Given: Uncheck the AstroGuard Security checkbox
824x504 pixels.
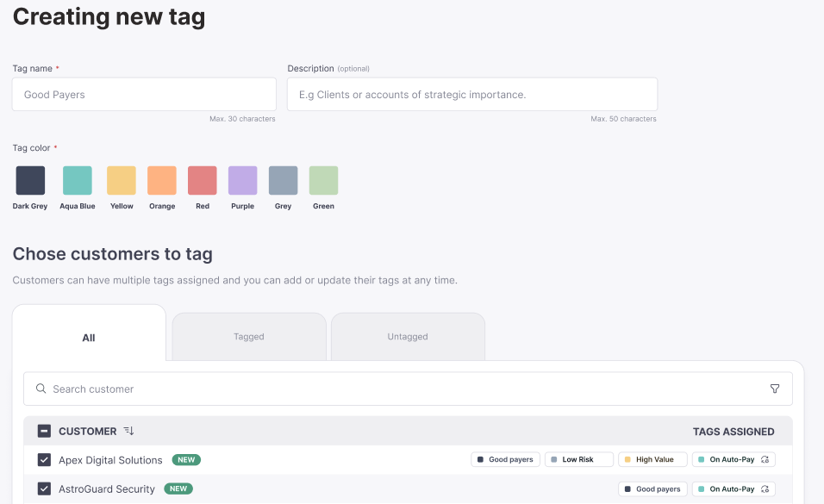Looking at the screenshot, I should click(44, 489).
